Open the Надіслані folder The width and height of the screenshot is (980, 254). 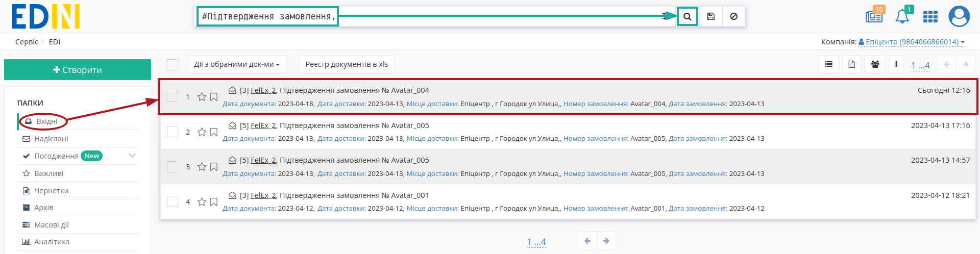(x=51, y=139)
